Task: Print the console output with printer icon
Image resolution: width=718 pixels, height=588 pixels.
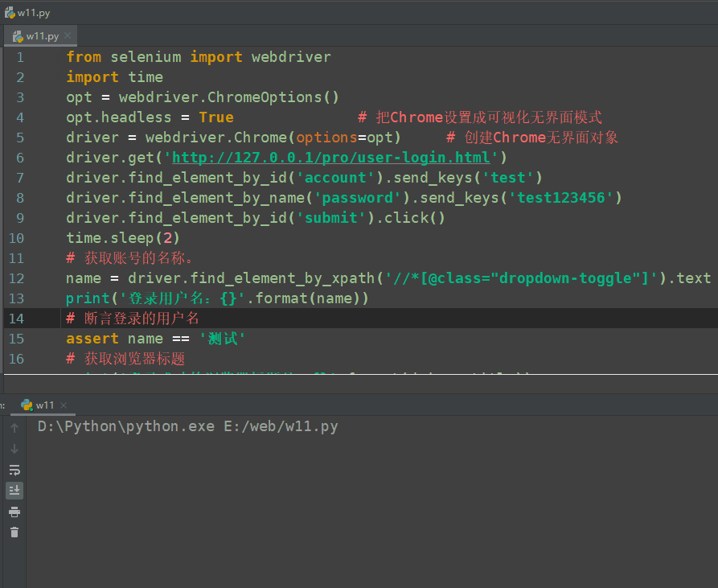Action: [14, 512]
